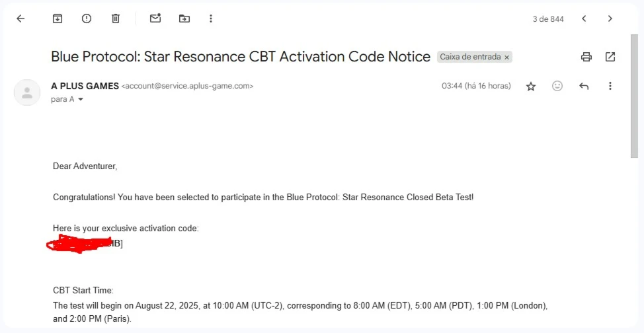Go to newer email with left chevron
644x333 pixels.
584,18
